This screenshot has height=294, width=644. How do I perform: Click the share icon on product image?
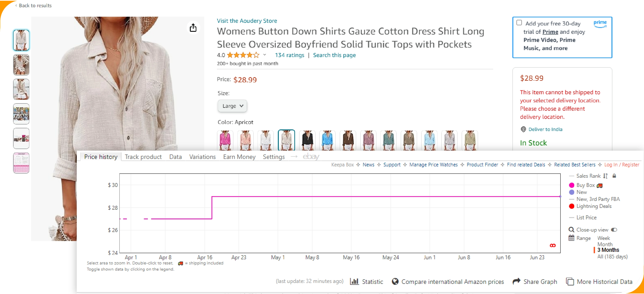[193, 28]
